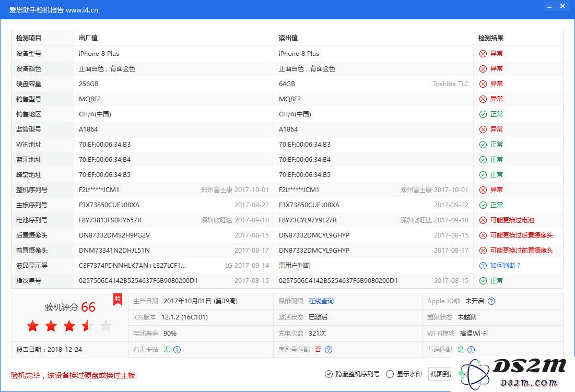Select the 64GB read capacity value
This screenshot has height=392, width=575.
click(x=287, y=84)
